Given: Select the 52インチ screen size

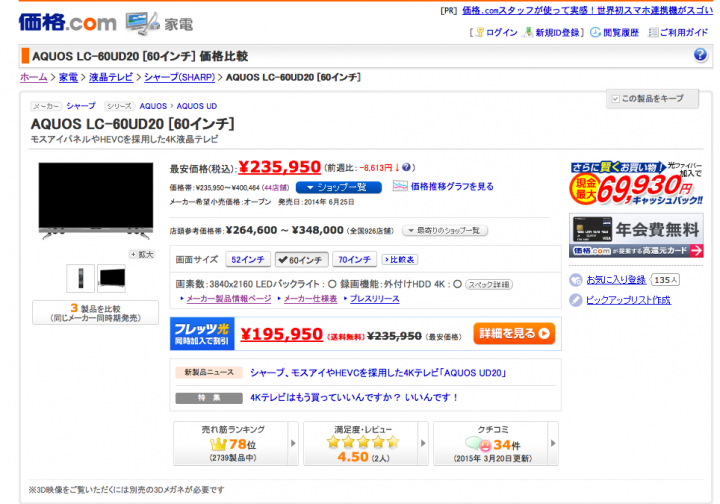Looking at the screenshot, I should coord(248,260).
